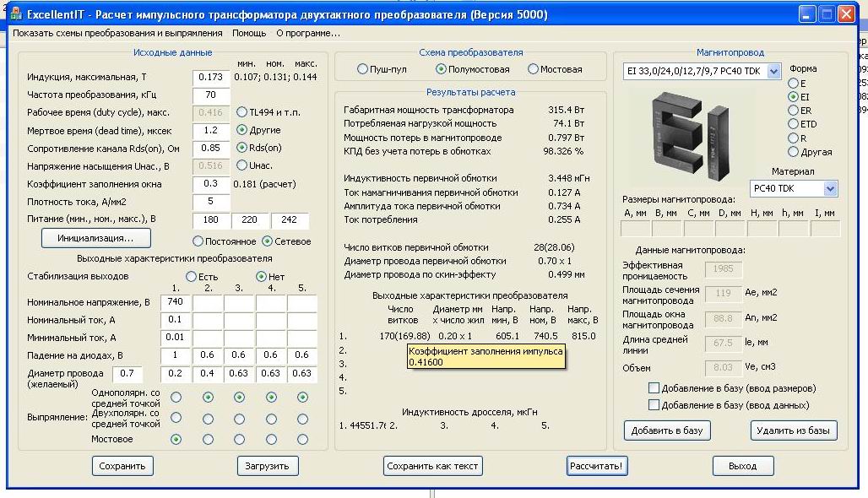Select Постоянное power supply type
The image size is (868, 498).
pyautogui.click(x=199, y=241)
